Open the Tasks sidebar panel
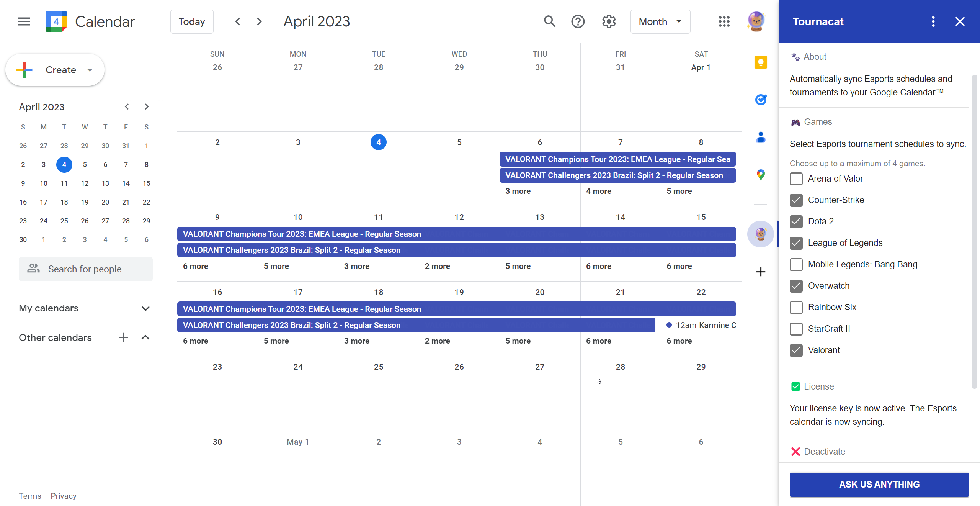This screenshot has height=506, width=980. [761, 100]
